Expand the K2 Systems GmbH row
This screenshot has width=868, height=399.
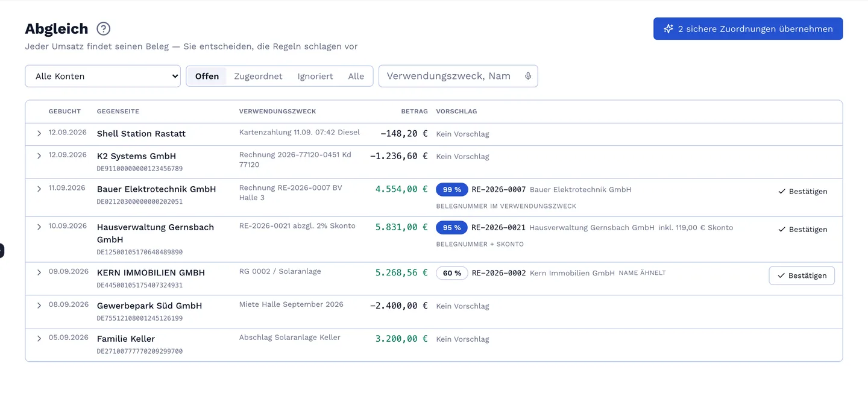[39, 156]
